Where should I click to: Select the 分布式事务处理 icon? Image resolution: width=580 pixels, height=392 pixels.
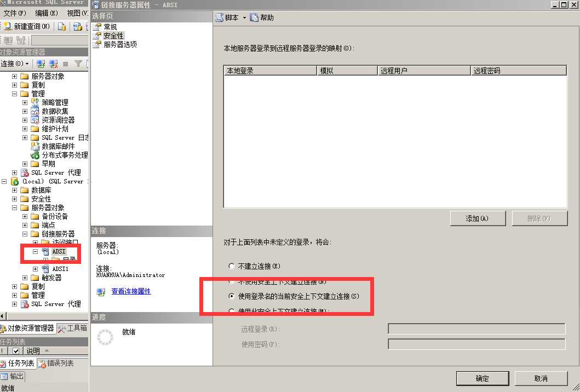(x=35, y=155)
